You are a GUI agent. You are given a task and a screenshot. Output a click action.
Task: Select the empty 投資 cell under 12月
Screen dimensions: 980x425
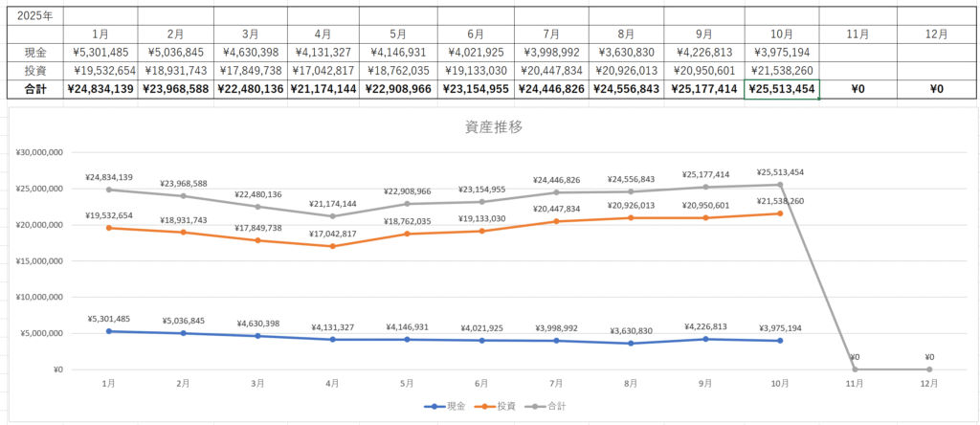point(937,70)
